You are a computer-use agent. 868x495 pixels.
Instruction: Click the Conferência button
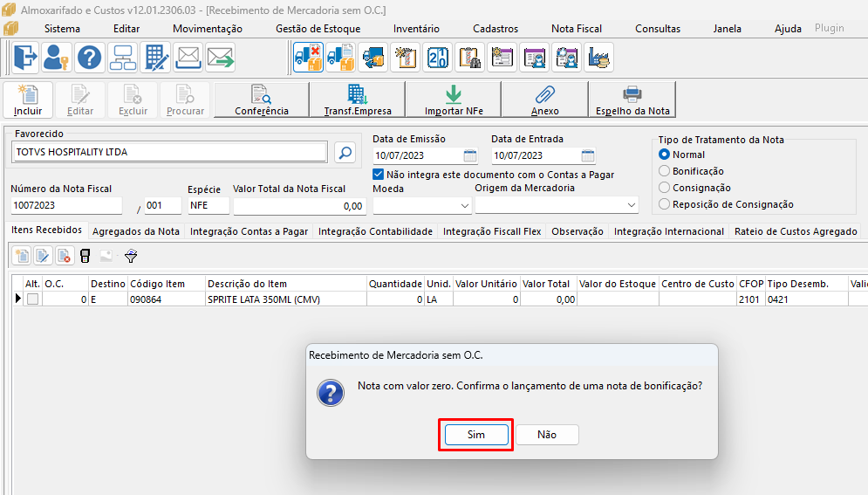pyautogui.click(x=262, y=100)
